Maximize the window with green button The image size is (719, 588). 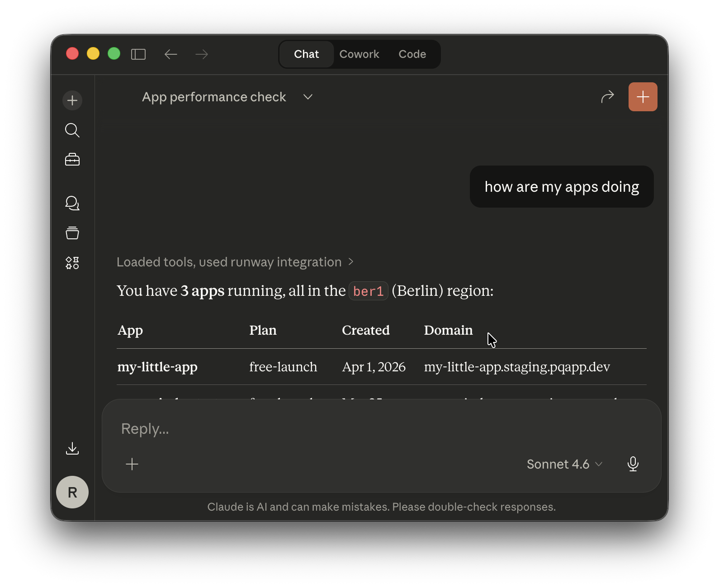tap(114, 54)
